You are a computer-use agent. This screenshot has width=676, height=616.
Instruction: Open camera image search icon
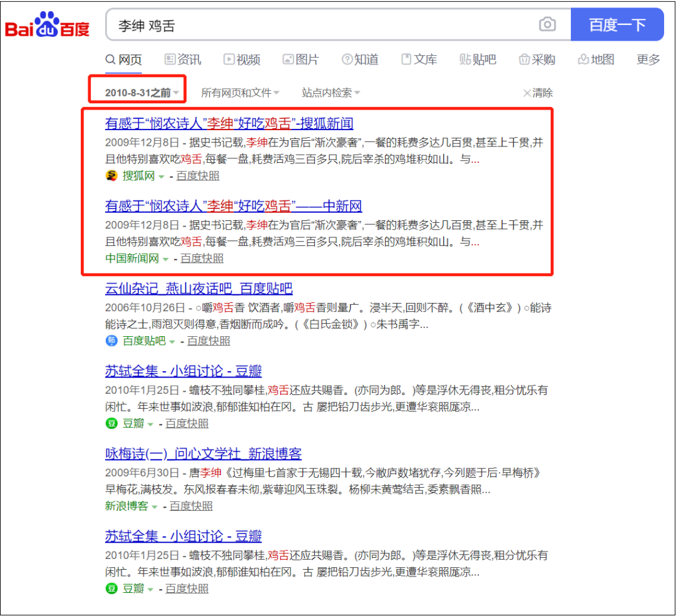(547, 24)
